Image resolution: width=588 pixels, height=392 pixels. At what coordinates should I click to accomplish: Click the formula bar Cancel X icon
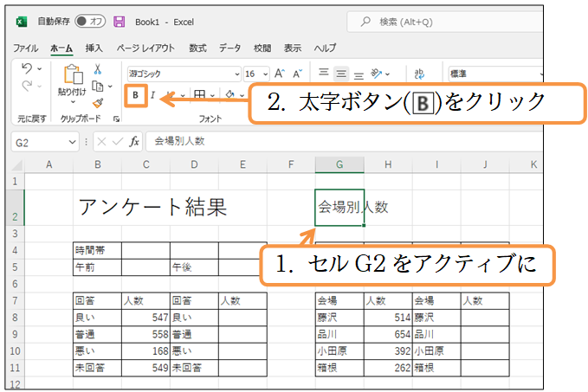click(101, 142)
